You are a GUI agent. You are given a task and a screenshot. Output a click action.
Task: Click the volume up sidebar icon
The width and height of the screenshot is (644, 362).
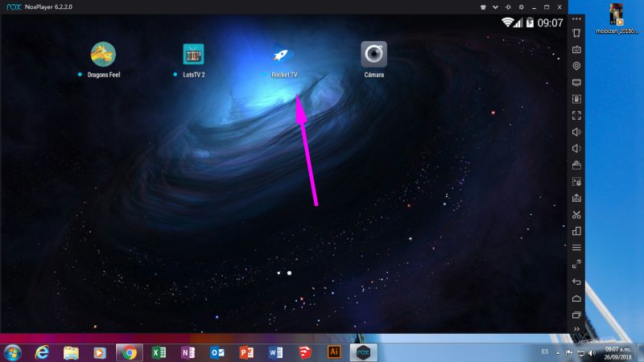click(x=576, y=132)
